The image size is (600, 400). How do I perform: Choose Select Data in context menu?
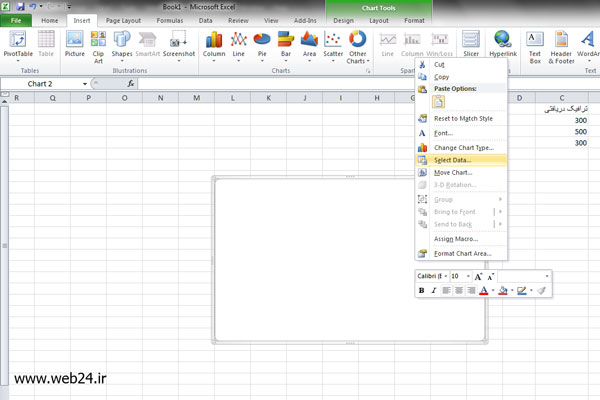[x=461, y=160]
